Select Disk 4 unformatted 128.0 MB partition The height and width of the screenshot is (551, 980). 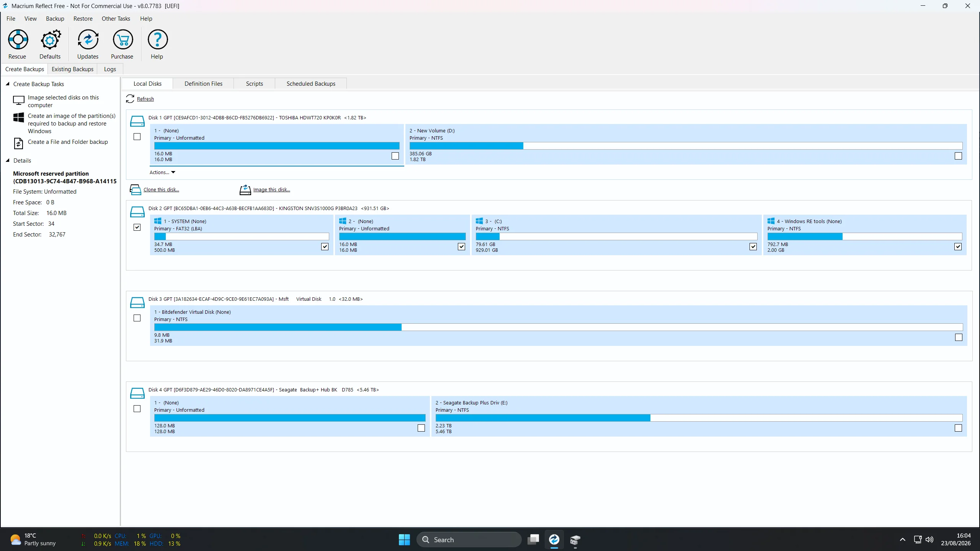point(290,416)
